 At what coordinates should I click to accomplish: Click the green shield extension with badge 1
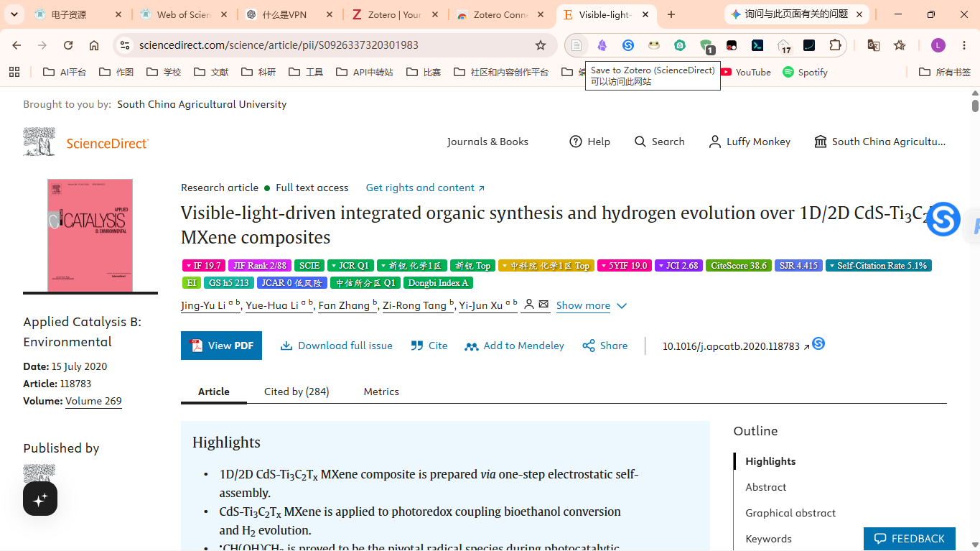tap(706, 46)
